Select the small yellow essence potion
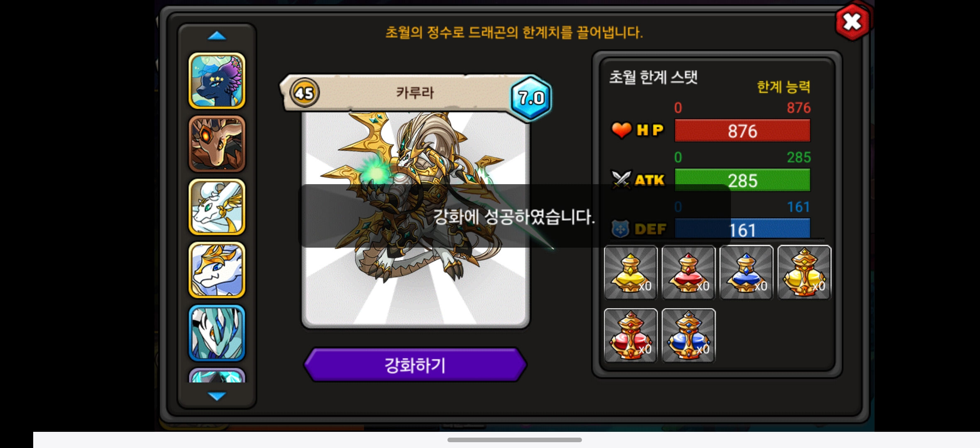 pyautogui.click(x=631, y=272)
